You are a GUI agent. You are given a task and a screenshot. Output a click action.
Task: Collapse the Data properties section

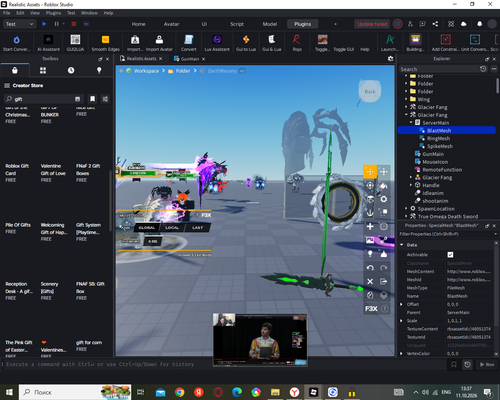[x=401, y=245]
